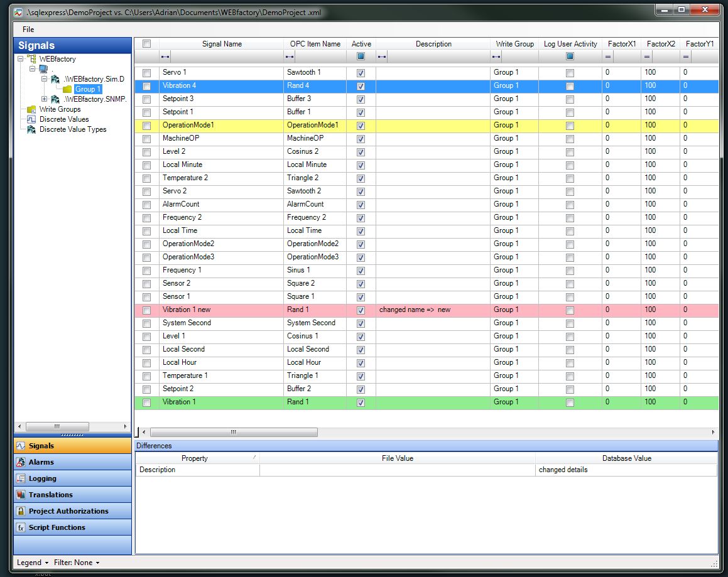728x577 pixels.
Task: Click the Translations books icon
Action: click(21, 495)
